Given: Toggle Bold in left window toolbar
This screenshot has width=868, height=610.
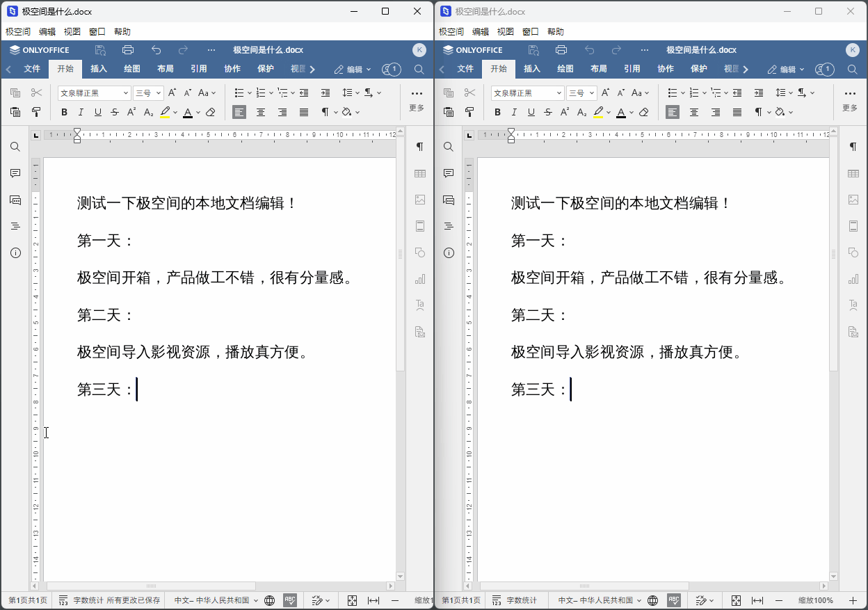Looking at the screenshot, I should click(64, 112).
